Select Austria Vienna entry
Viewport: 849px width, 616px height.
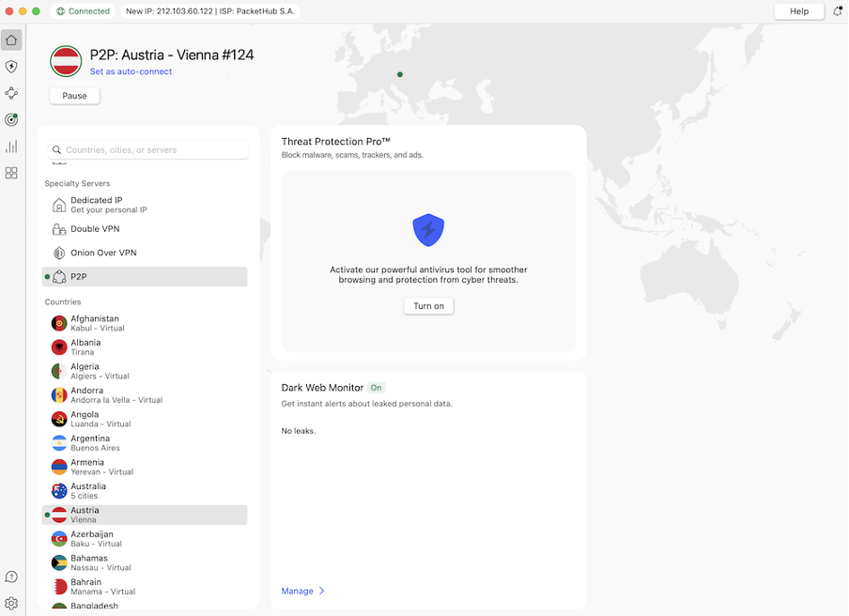(x=145, y=515)
